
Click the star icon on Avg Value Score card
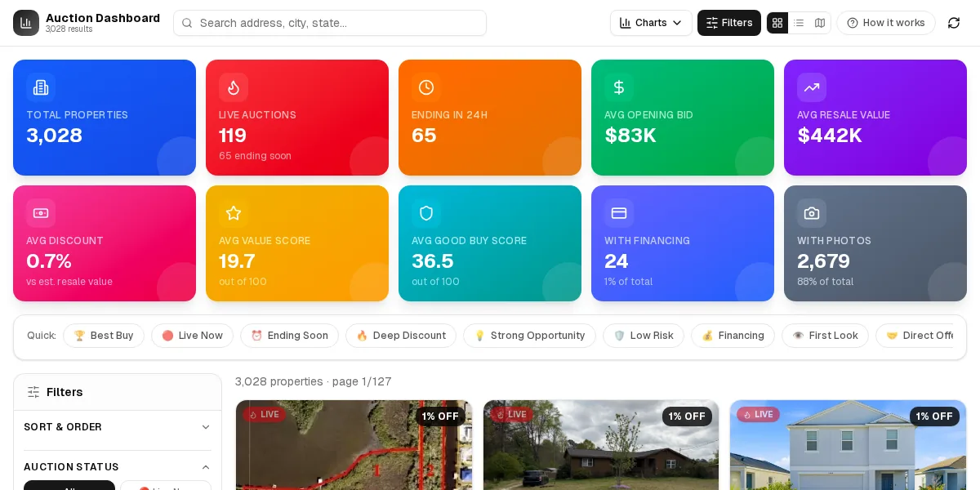click(234, 213)
